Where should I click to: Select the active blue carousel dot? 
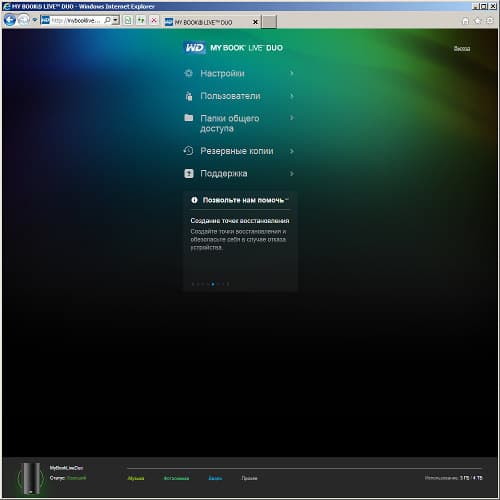213,284
